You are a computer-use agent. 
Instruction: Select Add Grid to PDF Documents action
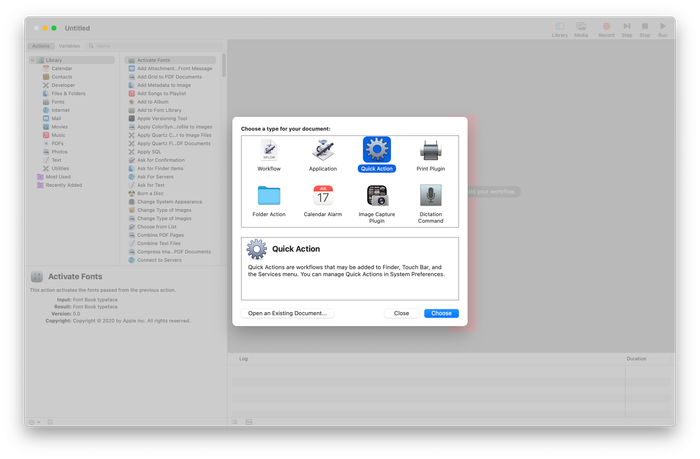point(170,77)
